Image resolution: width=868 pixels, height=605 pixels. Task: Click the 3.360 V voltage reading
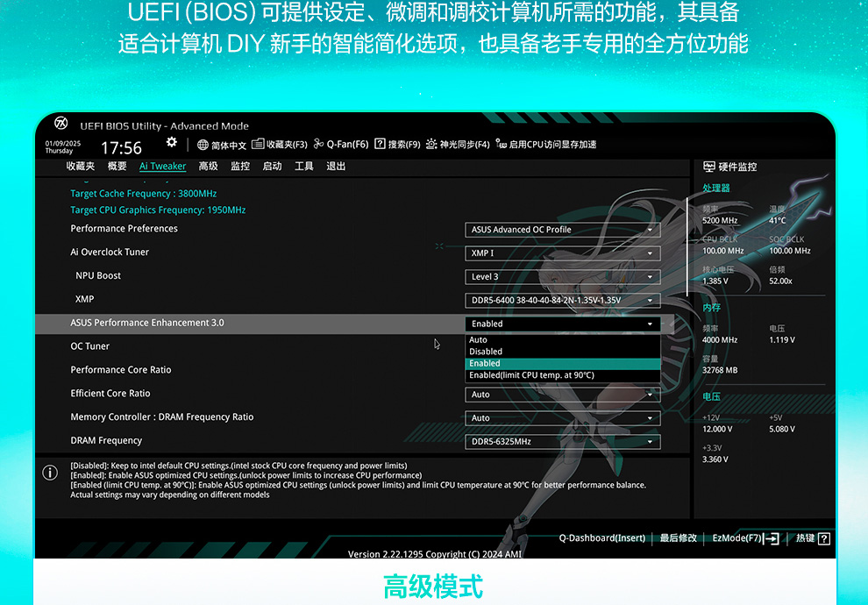pos(715,459)
